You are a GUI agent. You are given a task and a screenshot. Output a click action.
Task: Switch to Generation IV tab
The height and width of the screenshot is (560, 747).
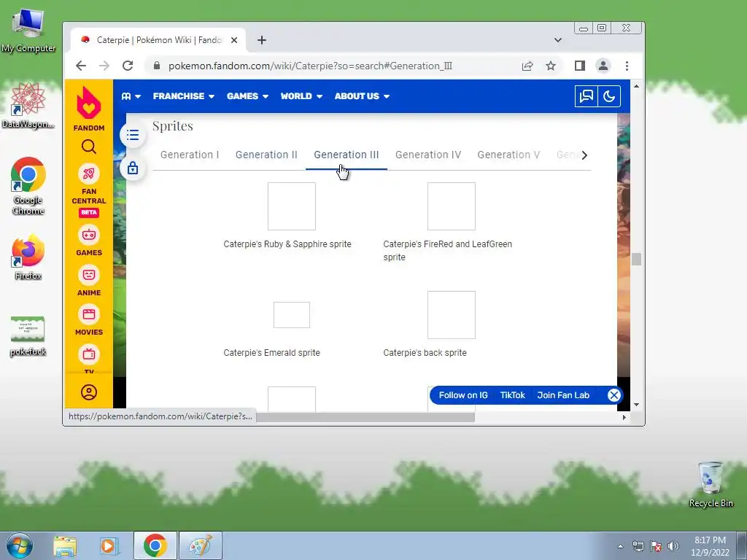[428, 155]
